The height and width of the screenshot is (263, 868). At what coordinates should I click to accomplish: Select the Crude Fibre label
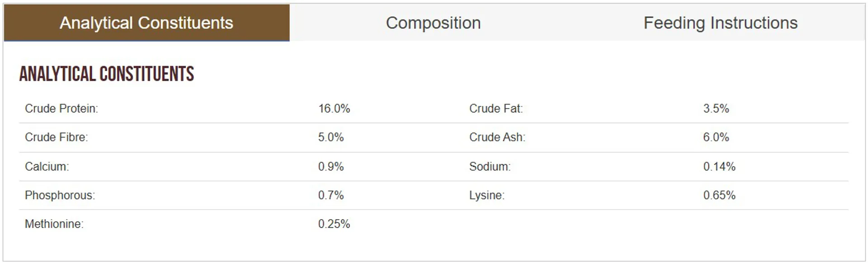pyautogui.click(x=57, y=137)
